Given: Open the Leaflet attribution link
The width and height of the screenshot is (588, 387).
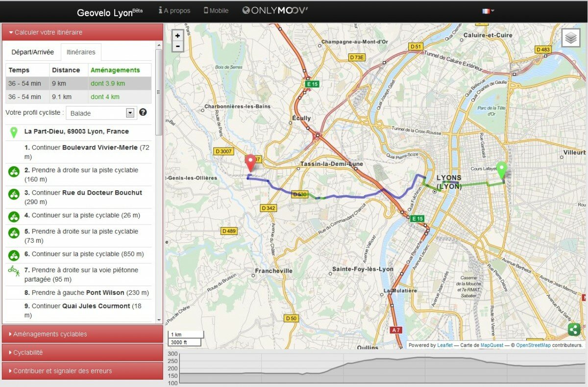Looking at the screenshot, I should 445,345.
